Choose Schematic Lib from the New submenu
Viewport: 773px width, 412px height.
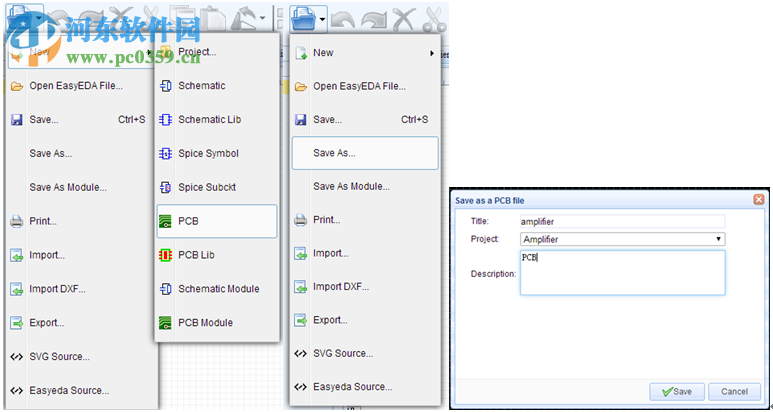(x=217, y=120)
